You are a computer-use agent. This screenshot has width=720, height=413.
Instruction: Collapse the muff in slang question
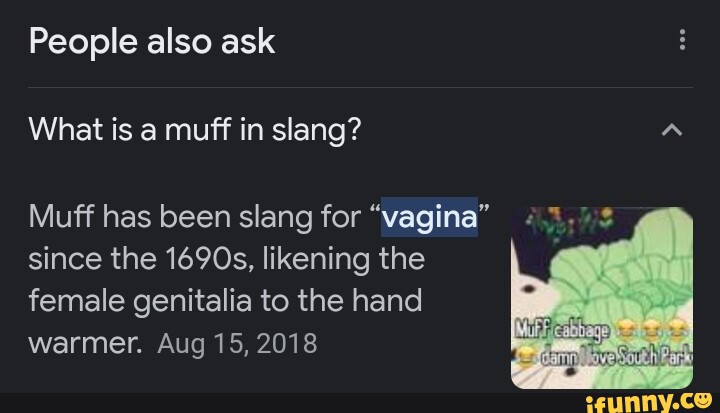673,129
